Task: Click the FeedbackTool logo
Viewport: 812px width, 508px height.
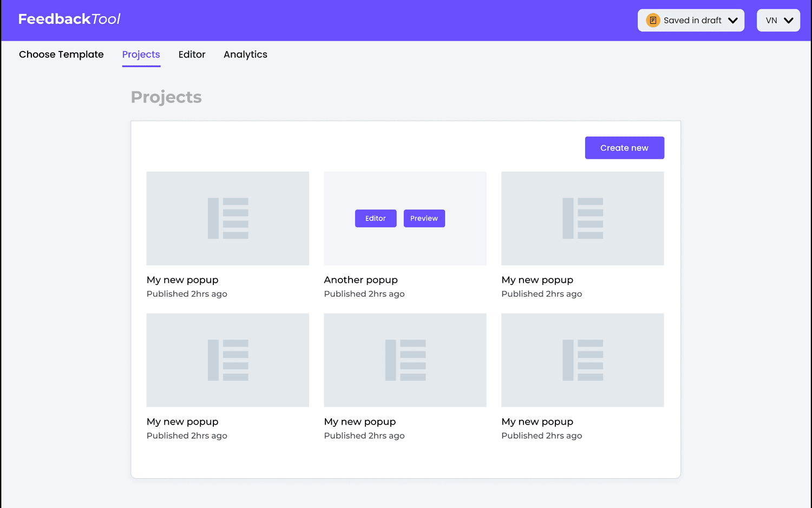Action: [69, 19]
